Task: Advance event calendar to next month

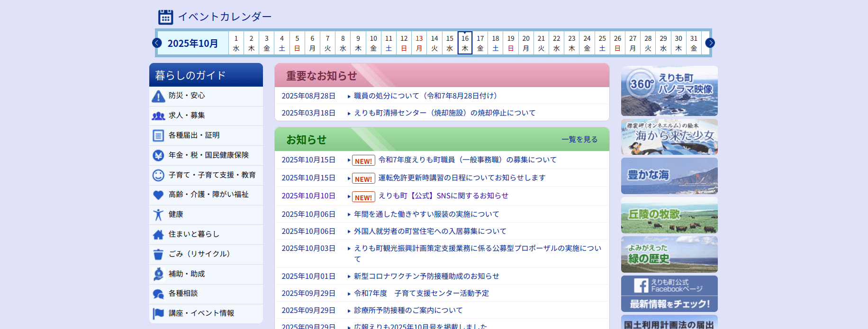Action: [710, 43]
